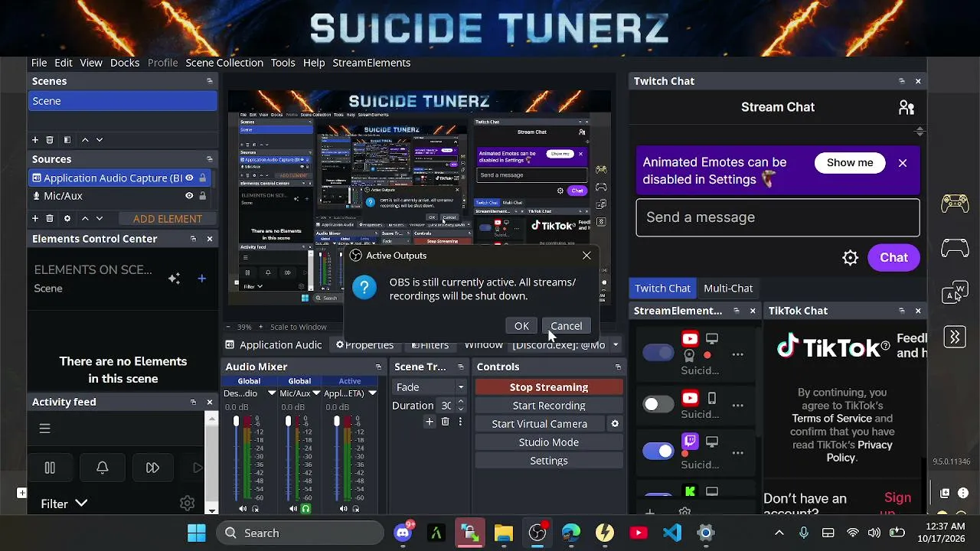Remove the selected scene with the Scenes trash icon
Viewport: 980px width, 551px height.
click(x=50, y=140)
